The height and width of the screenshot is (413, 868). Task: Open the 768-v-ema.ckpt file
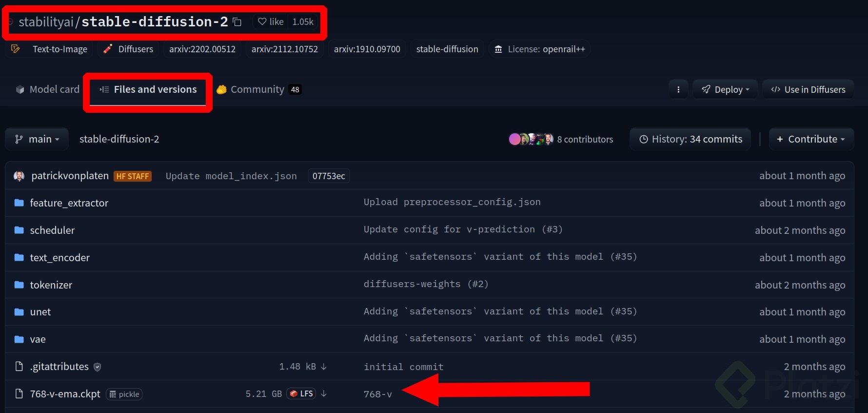(x=65, y=394)
